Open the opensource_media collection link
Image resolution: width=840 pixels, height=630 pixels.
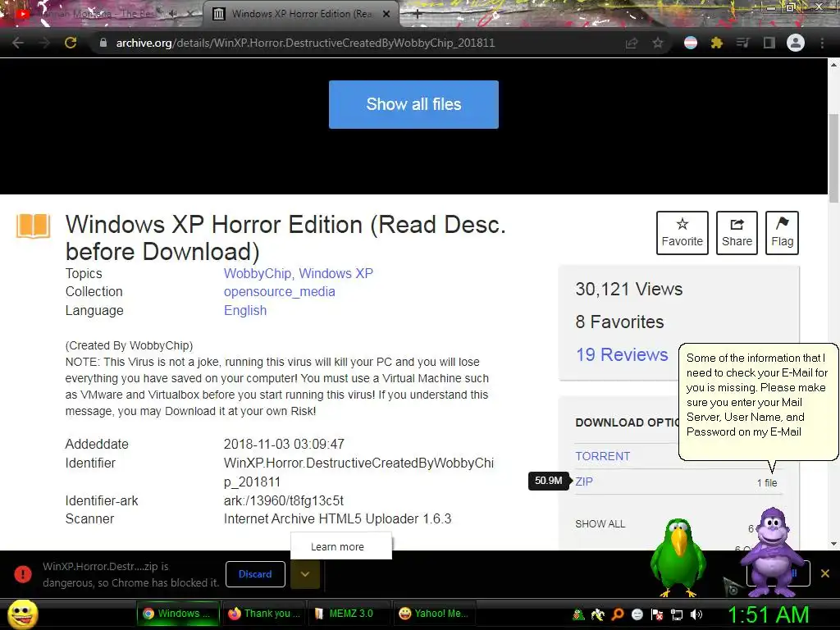click(280, 291)
